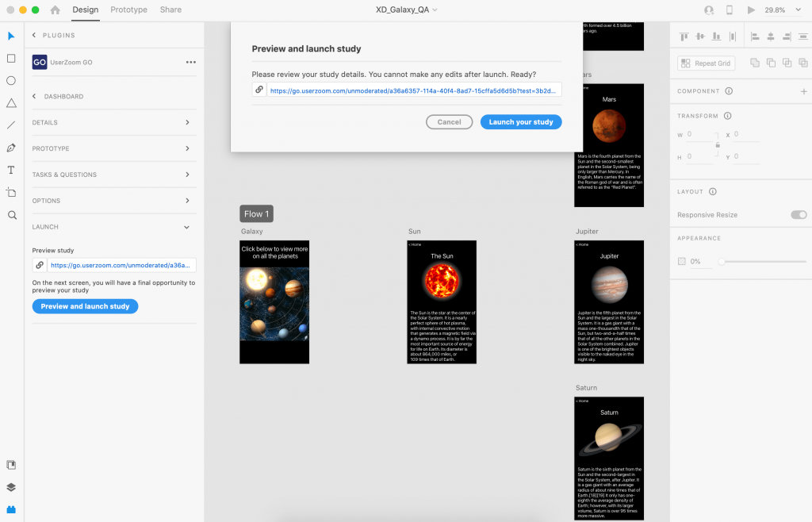
Task: Open UserZoom GO three-dot menu
Action: 191,62
